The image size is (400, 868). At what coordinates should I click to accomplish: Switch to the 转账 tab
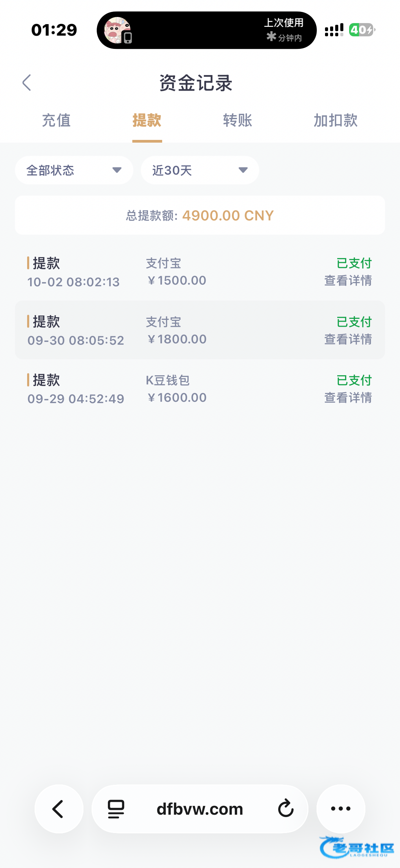[x=237, y=121]
